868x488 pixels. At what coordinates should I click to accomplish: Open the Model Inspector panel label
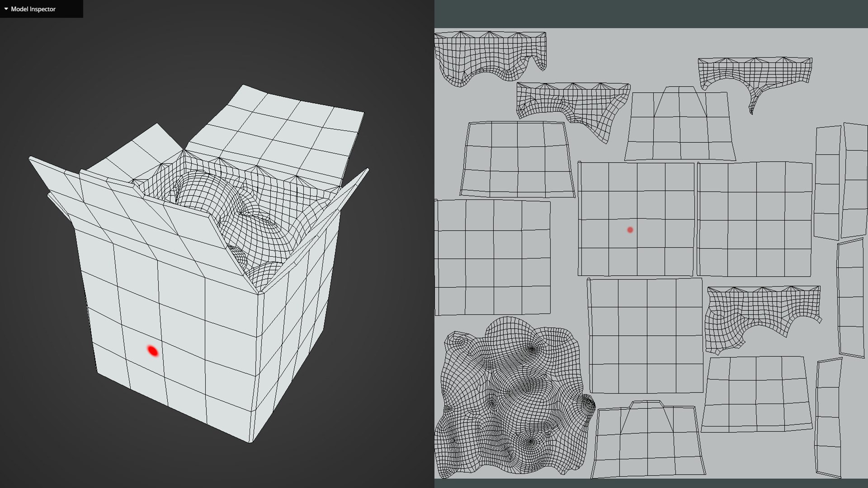(33, 9)
